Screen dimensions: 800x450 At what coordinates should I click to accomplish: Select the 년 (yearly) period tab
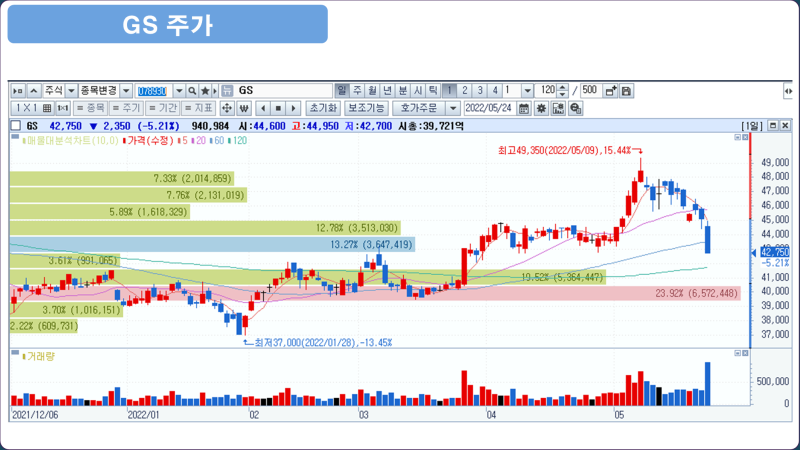tap(388, 91)
